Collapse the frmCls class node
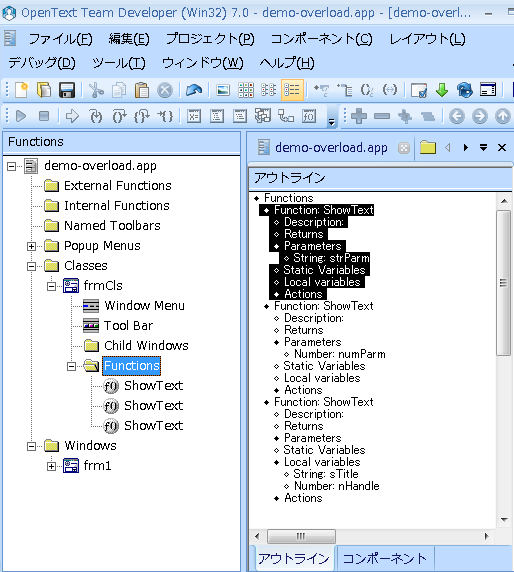Viewport: 514px width, 572px height. click(51, 286)
